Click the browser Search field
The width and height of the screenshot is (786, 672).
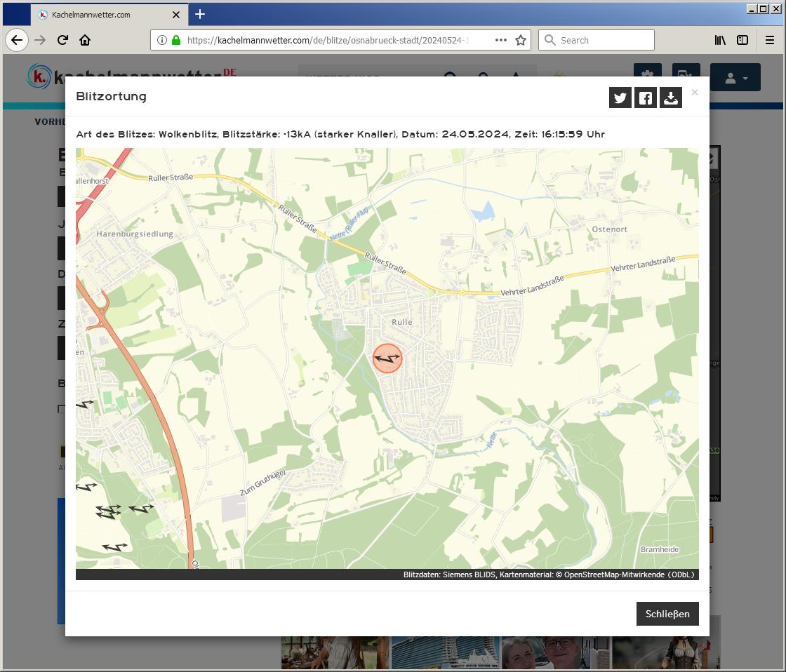(x=597, y=40)
